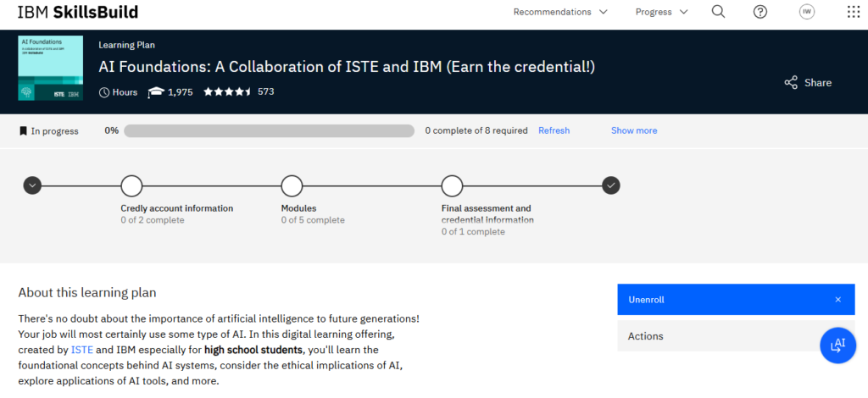
Task: Open the IW user profile avatar
Action: pyautogui.click(x=807, y=12)
